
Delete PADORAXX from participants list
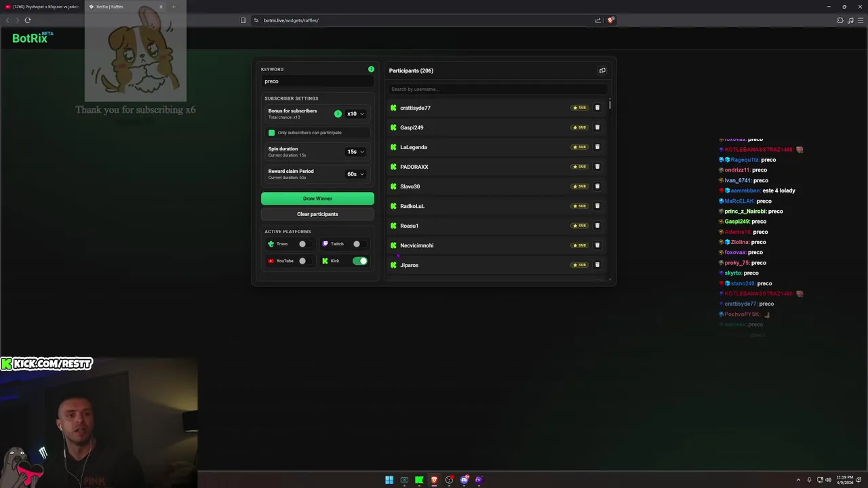click(x=597, y=167)
